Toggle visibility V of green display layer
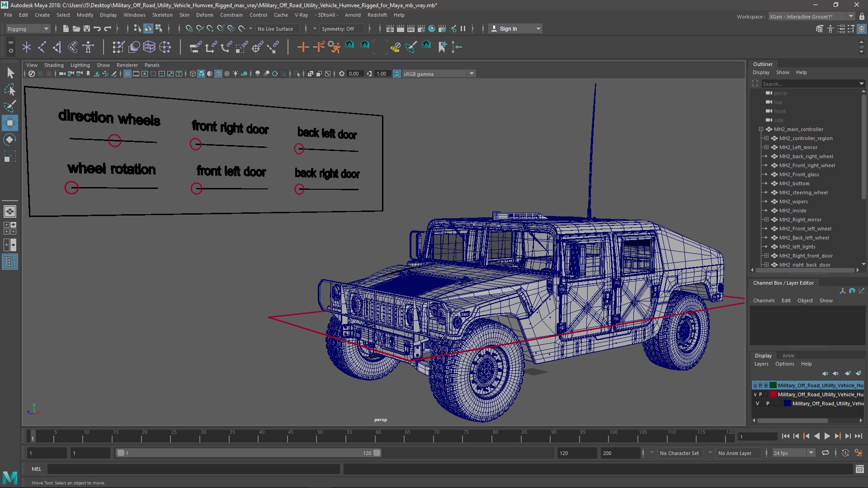 point(755,385)
